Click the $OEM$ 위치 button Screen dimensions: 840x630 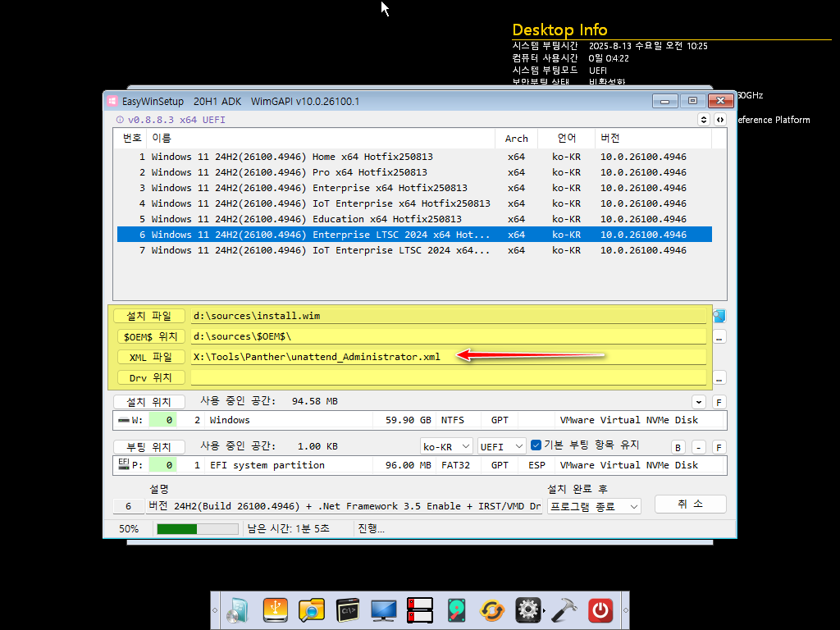pos(150,336)
